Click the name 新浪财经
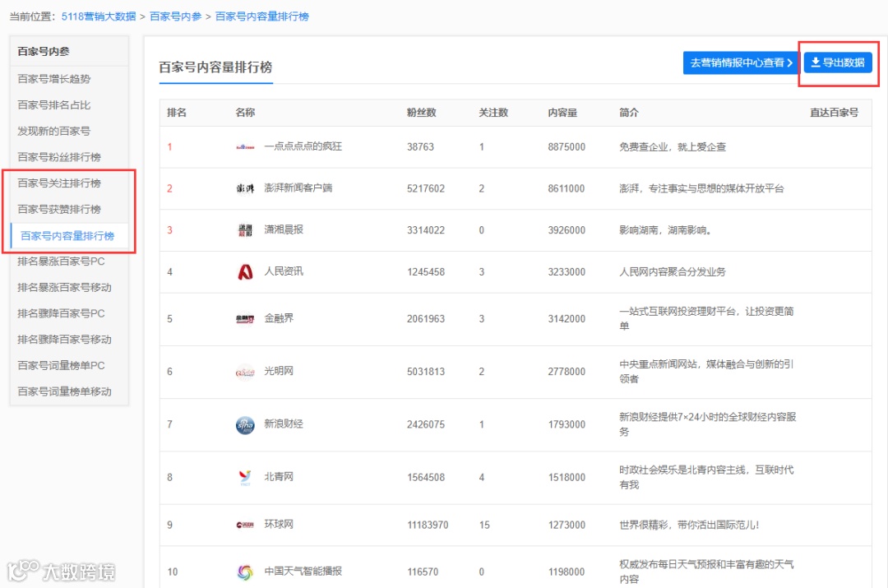The width and height of the screenshot is (888, 588). click(284, 424)
